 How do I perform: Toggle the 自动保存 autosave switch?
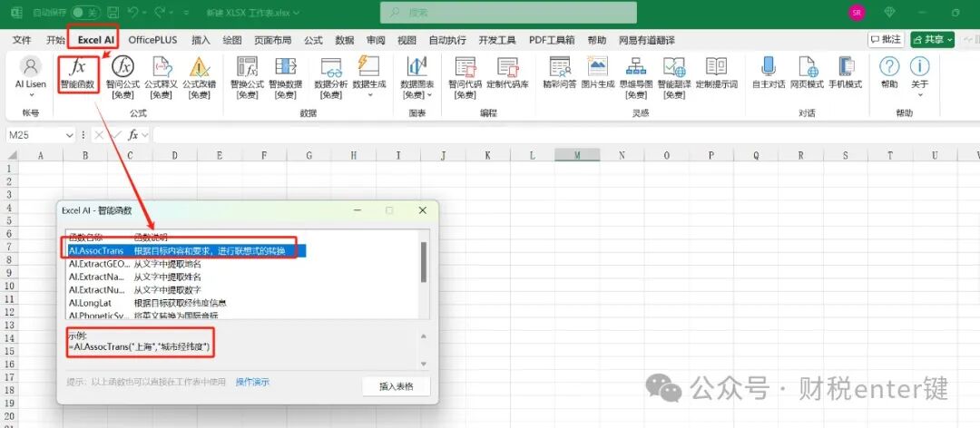(84, 13)
